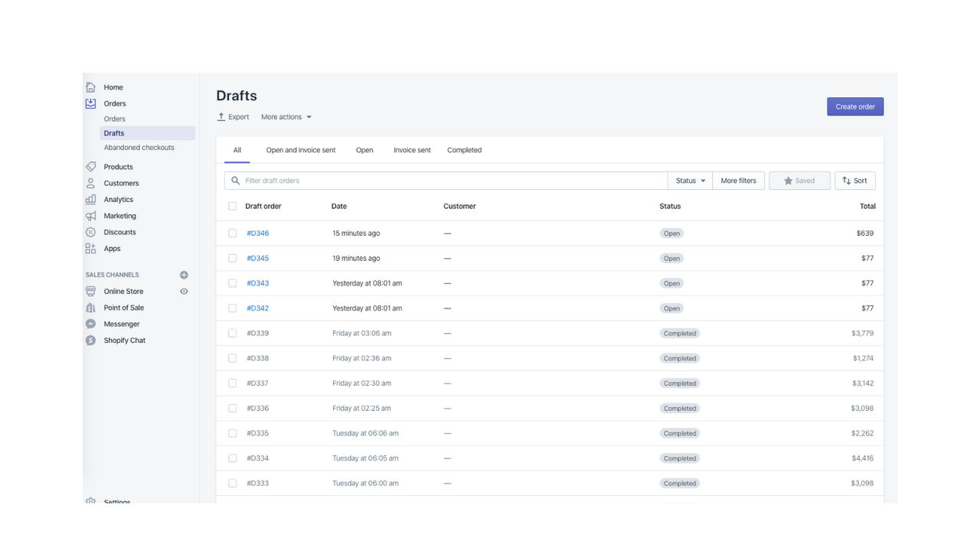Viewport: 980px width, 551px height.
Task: Open draft order #D343
Action: (257, 283)
